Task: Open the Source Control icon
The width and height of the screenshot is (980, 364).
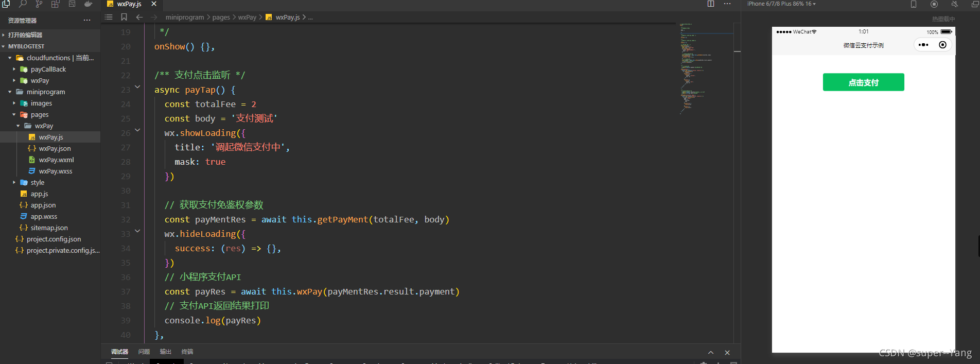Action: (39, 4)
